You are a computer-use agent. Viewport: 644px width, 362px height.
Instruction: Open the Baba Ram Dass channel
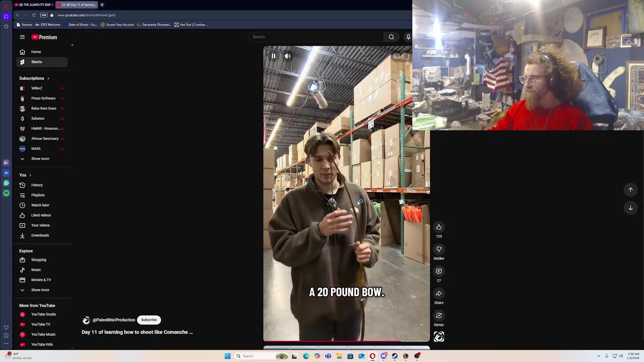(x=42, y=109)
